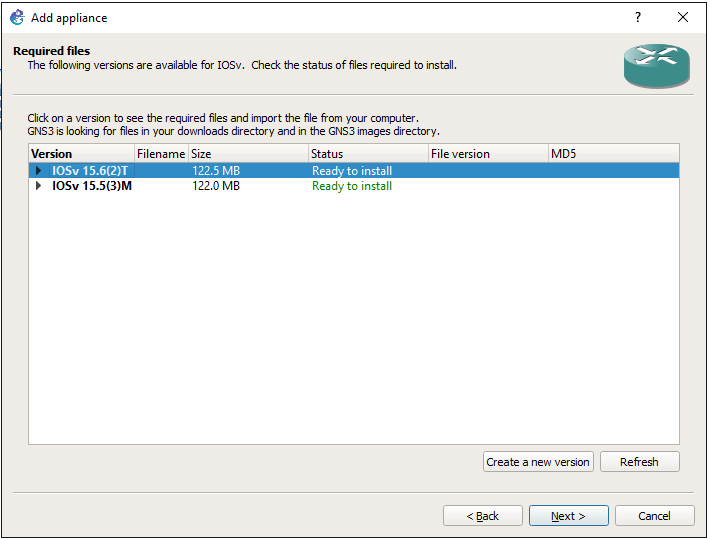The image size is (710, 539).
Task: Go to the Next step
Action: 568,516
